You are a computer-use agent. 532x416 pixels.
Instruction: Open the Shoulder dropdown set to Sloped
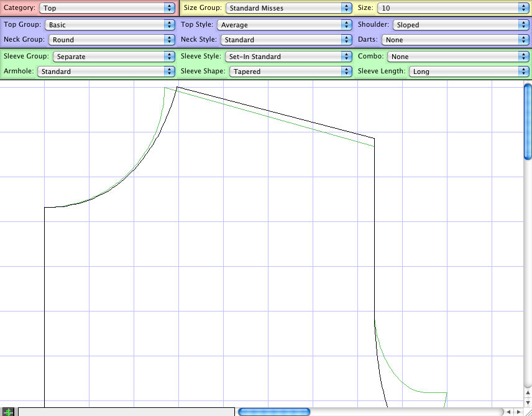(457, 25)
